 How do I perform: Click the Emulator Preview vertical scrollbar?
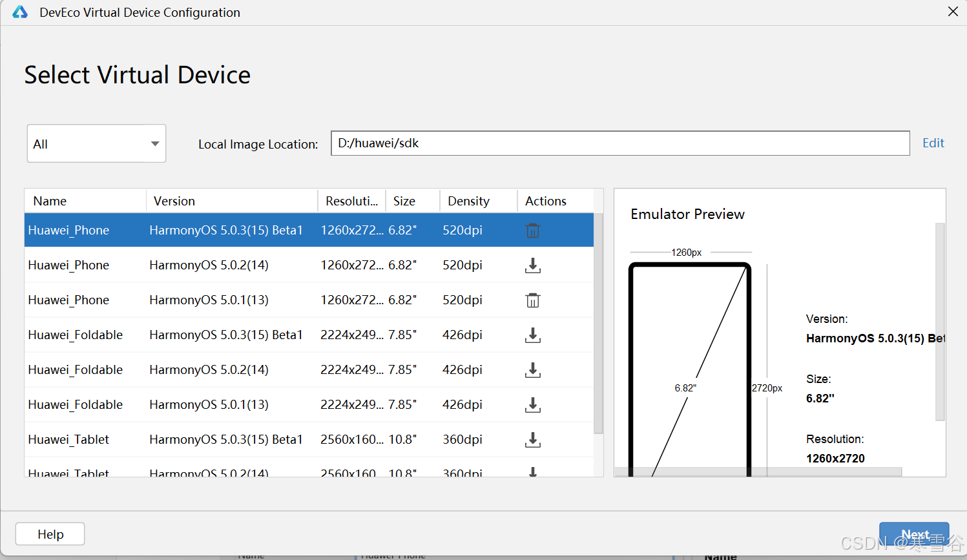click(x=940, y=322)
